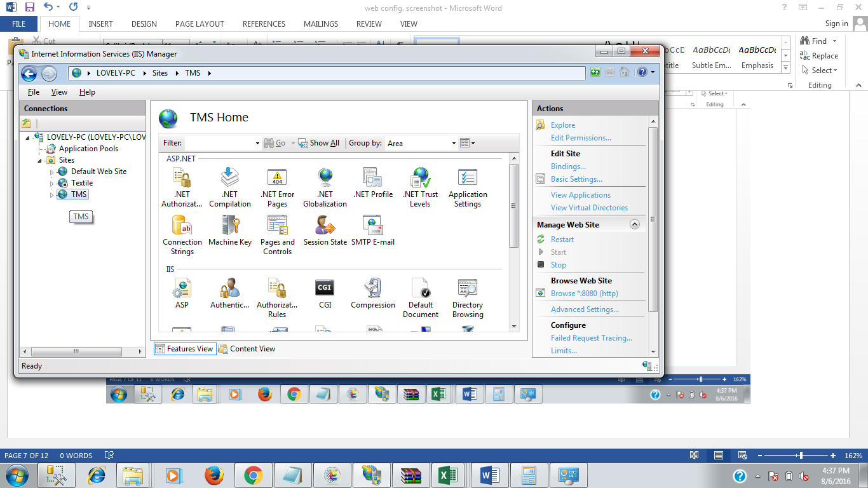Stop the web site
The height and width of the screenshot is (488, 868).
559,265
